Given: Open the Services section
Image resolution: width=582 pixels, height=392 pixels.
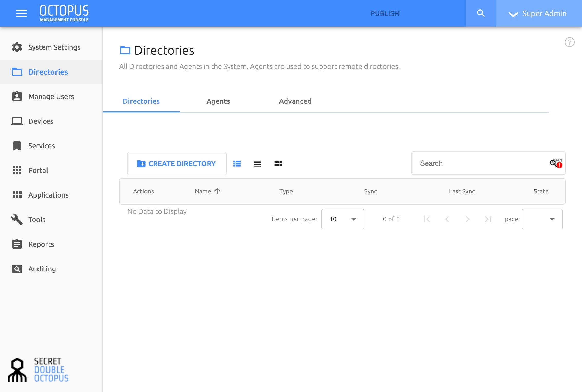Looking at the screenshot, I should pyautogui.click(x=51, y=146).
